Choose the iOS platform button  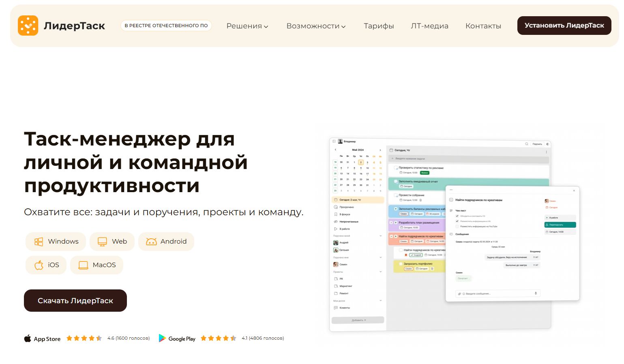coord(46,265)
